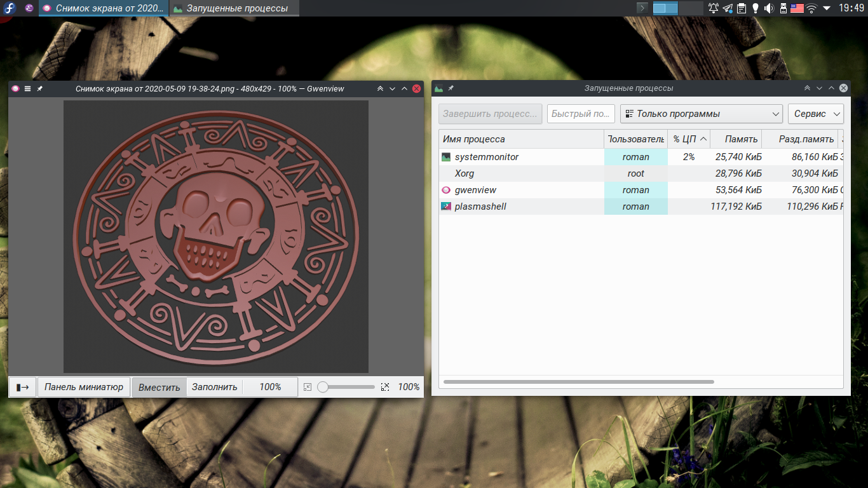This screenshot has width=868, height=488.
Task: Select the gwenview process row
Action: pyautogui.click(x=641, y=190)
